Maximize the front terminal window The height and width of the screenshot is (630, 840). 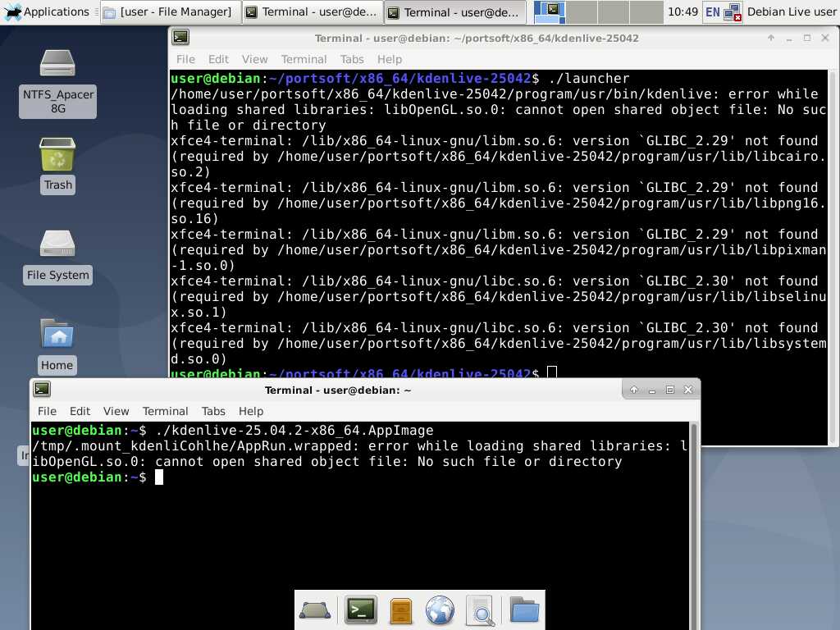pos(669,390)
